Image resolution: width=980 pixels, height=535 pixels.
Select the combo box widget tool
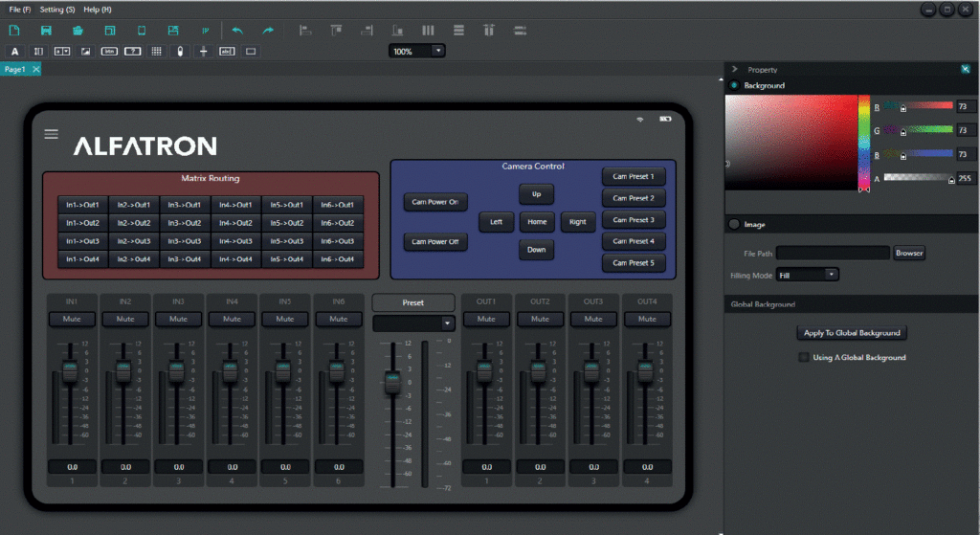62,52
